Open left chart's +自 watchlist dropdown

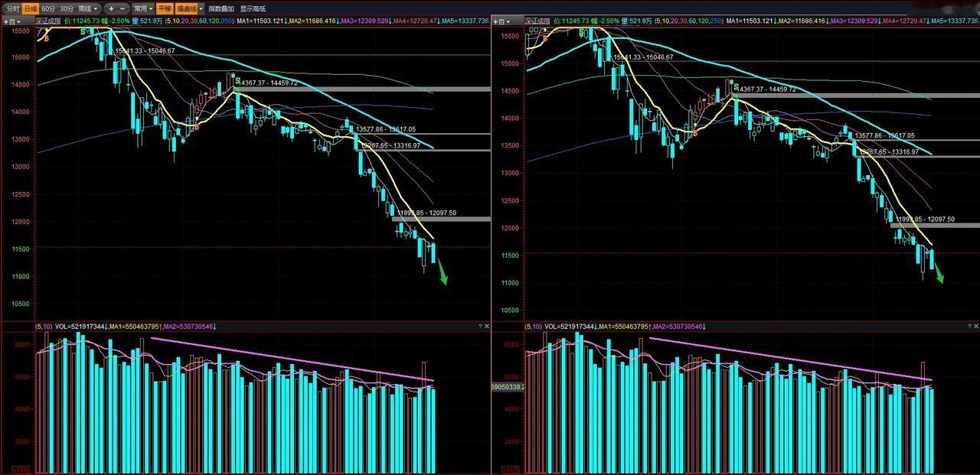pos(13,21)
